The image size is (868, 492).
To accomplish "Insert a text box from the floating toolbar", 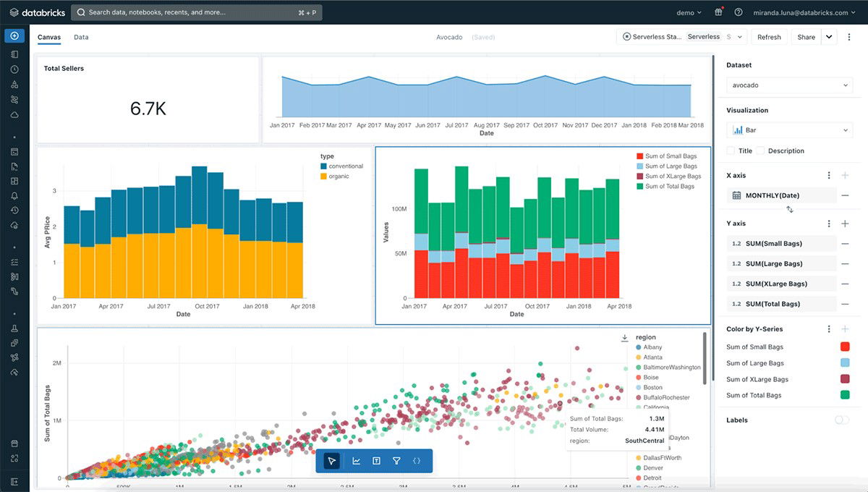I will (376, 460).
